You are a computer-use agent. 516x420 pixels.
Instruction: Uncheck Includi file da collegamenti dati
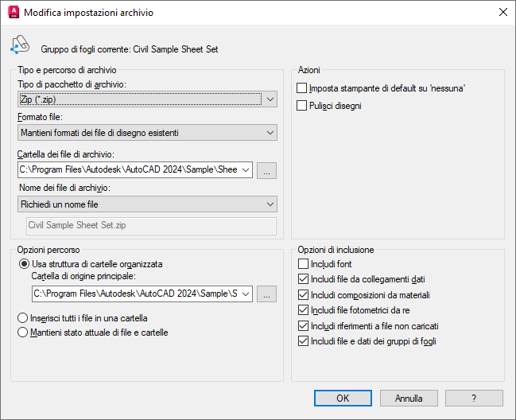[302, 279]
